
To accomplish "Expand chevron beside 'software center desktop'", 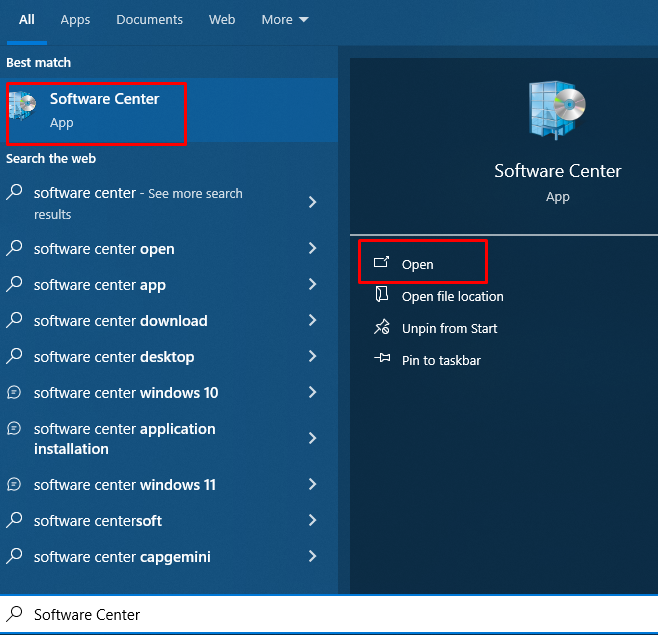I will (x=313, y=356).
